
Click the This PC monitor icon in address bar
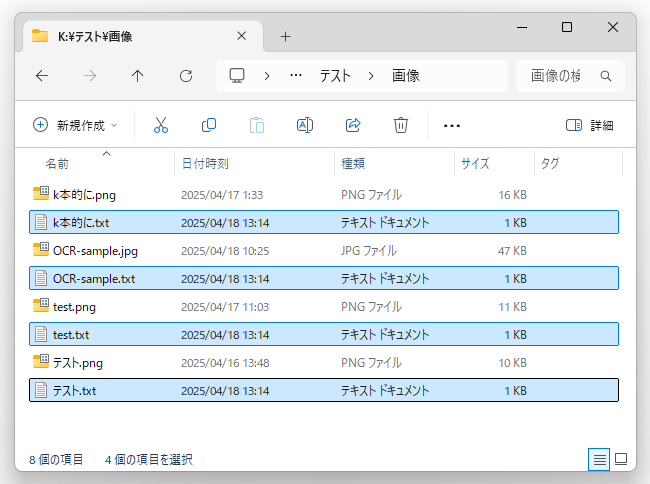coord(237,75)
